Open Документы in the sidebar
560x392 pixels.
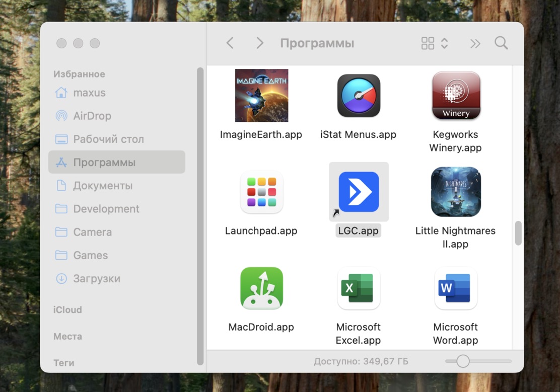(116, 186)
